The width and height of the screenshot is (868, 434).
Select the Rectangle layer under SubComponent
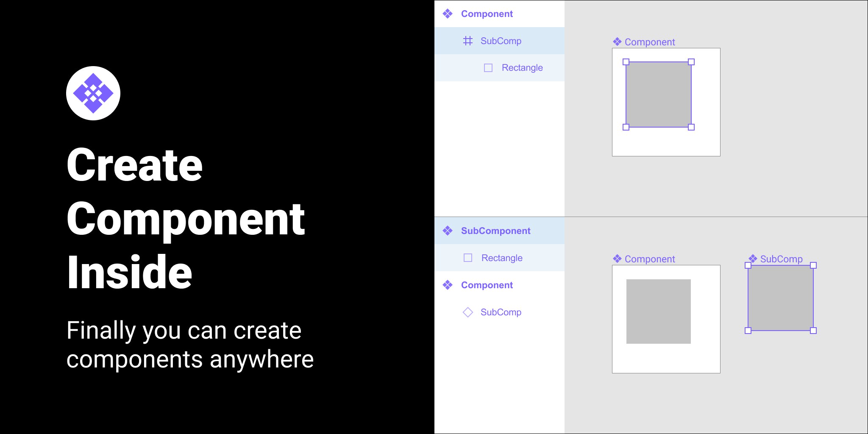click(x=499, y=258)
